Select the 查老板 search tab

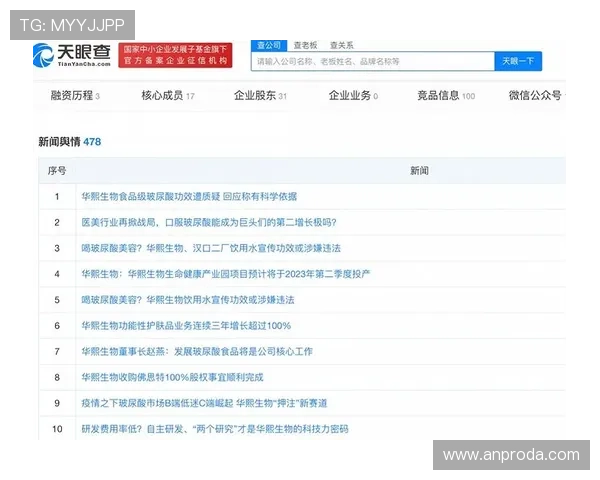[305, 45]
